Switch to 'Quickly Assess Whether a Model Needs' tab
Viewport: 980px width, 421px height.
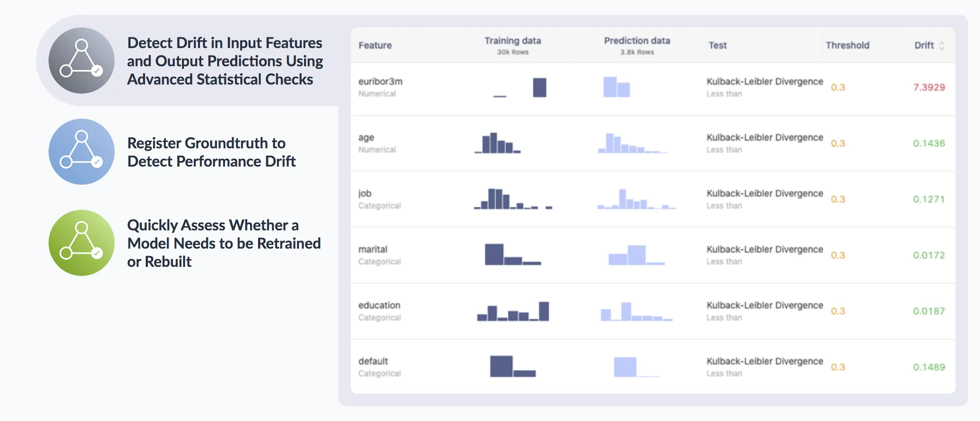point(224,243)
